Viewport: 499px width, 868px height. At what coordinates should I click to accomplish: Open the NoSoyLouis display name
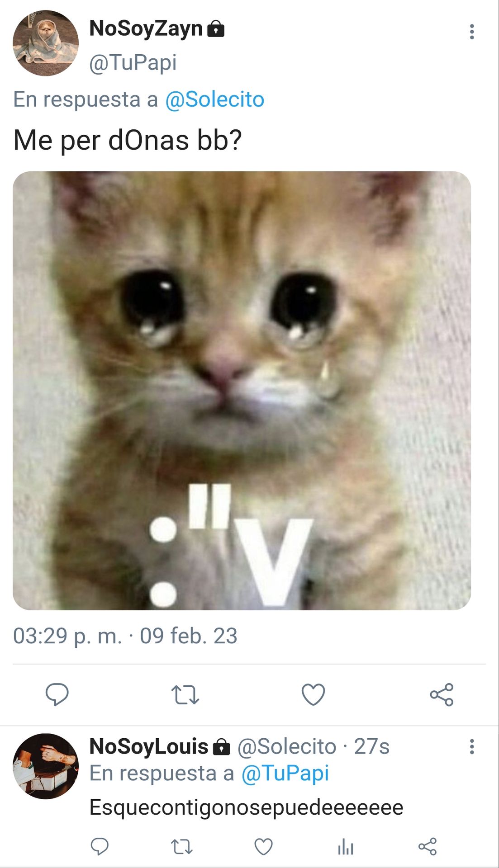point(149,746)
